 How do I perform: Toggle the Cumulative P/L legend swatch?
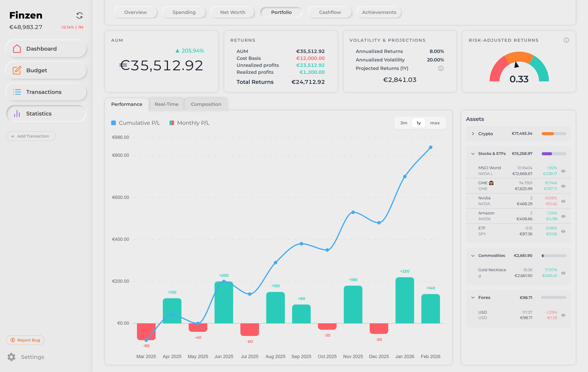click(114, 123)
